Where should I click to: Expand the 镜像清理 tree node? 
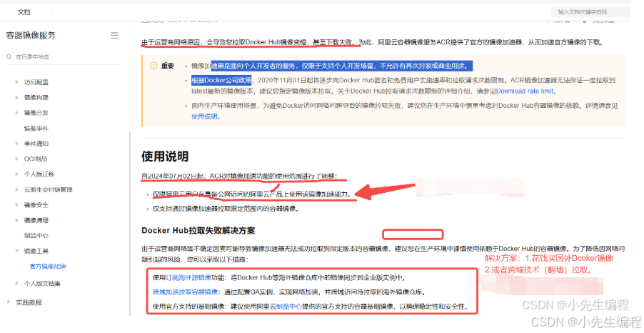17,220
